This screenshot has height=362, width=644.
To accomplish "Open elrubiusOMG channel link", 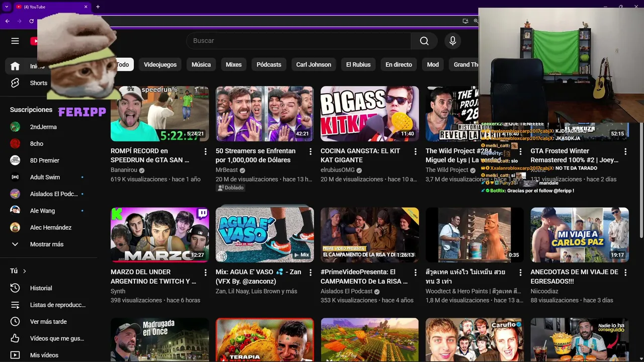I will coord(338,170).
